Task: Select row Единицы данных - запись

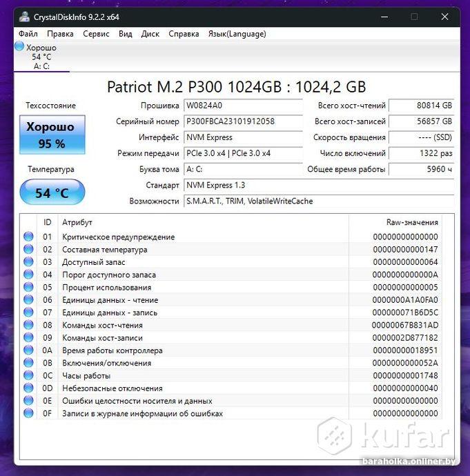Action: coord(231,312)
